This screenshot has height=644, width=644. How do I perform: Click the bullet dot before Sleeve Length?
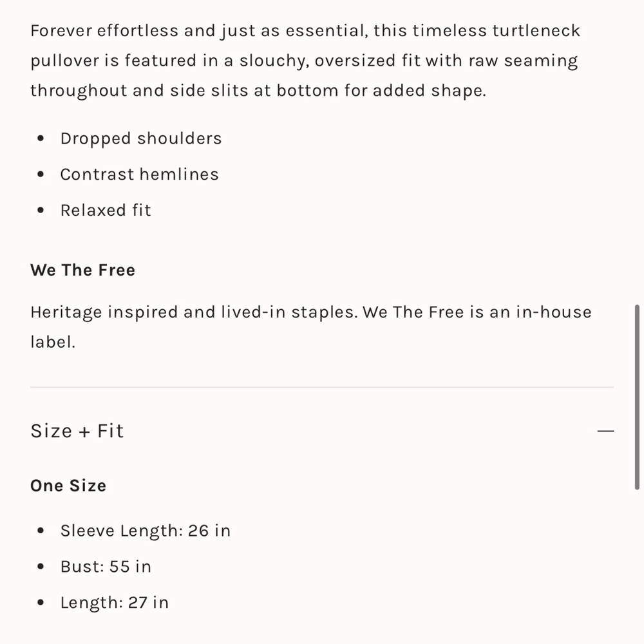point(40,531)
